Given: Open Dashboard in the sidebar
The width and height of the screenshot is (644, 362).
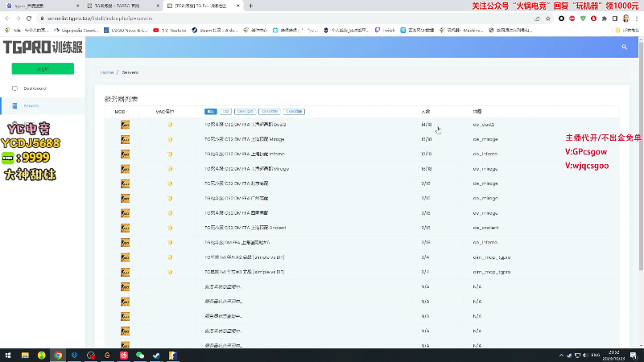Looking at the screenshot, I should (35, 88).
